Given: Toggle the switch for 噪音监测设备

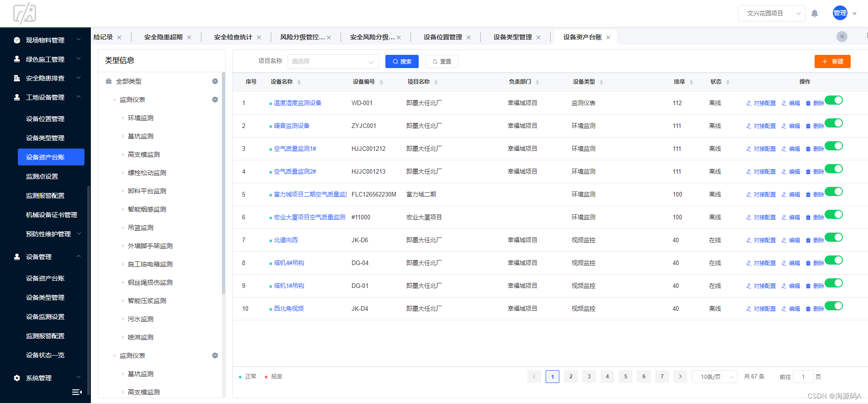Looking at the screenshot, I should pos(833,123).
